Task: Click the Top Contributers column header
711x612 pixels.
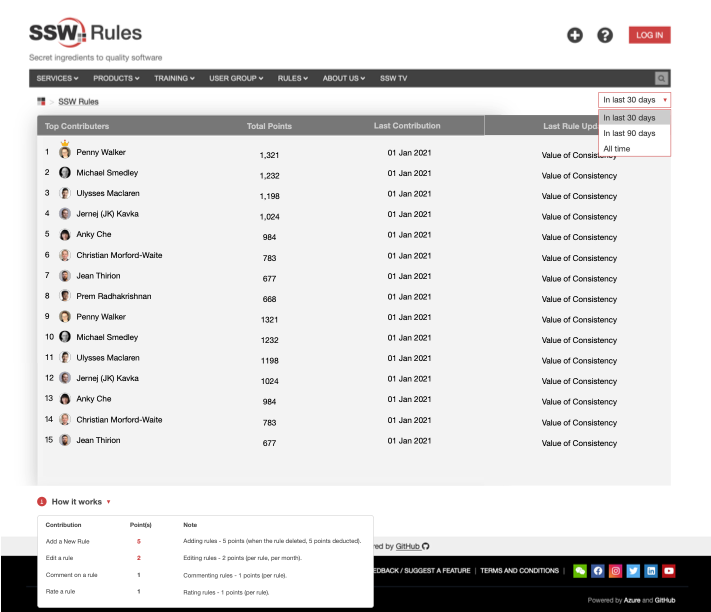Action: point(77,126)
